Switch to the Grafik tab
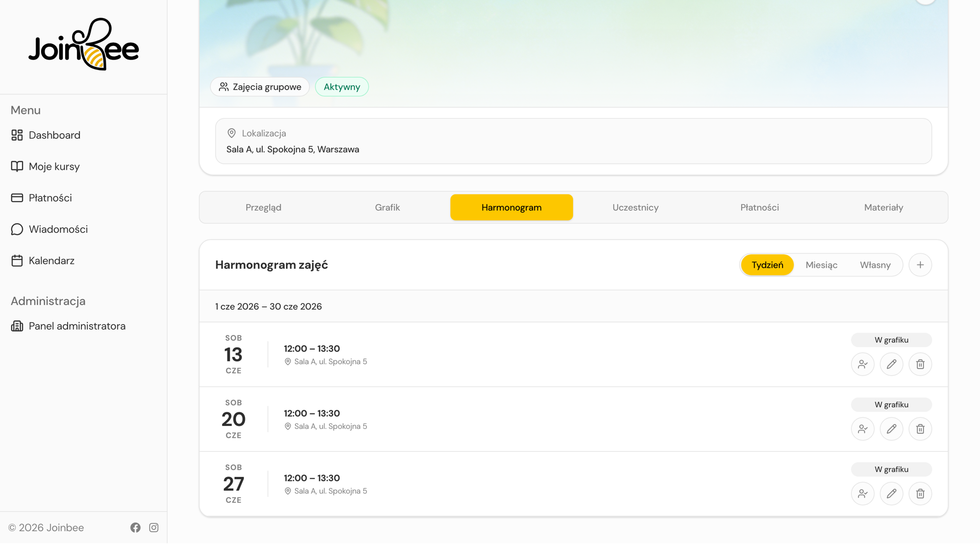 pos(388,208)
